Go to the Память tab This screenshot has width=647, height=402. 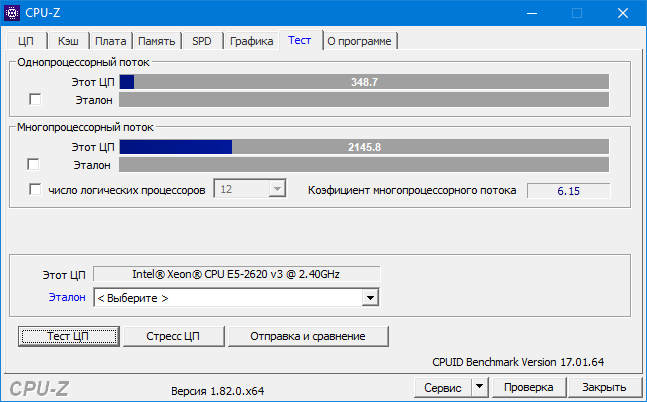click(x=157, y=41)
